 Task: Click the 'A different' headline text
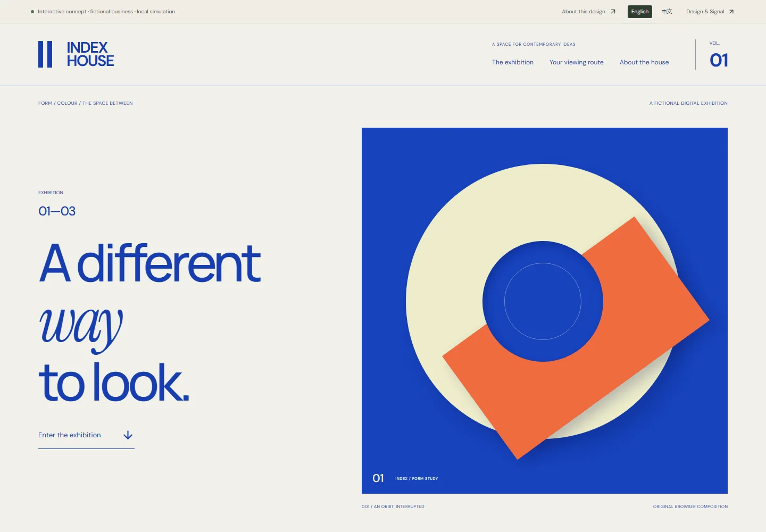(x=150, y=263)
